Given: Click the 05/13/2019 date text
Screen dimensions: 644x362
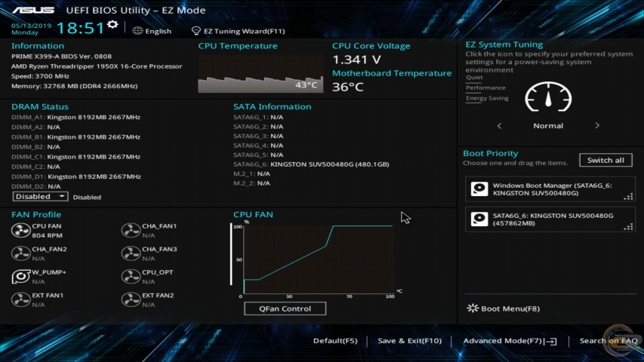Looking at the screenshot, I should point(31,26).
